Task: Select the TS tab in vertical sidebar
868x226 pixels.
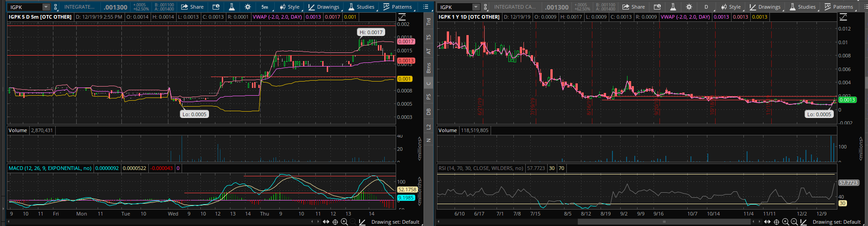Action: coord(429,37)
